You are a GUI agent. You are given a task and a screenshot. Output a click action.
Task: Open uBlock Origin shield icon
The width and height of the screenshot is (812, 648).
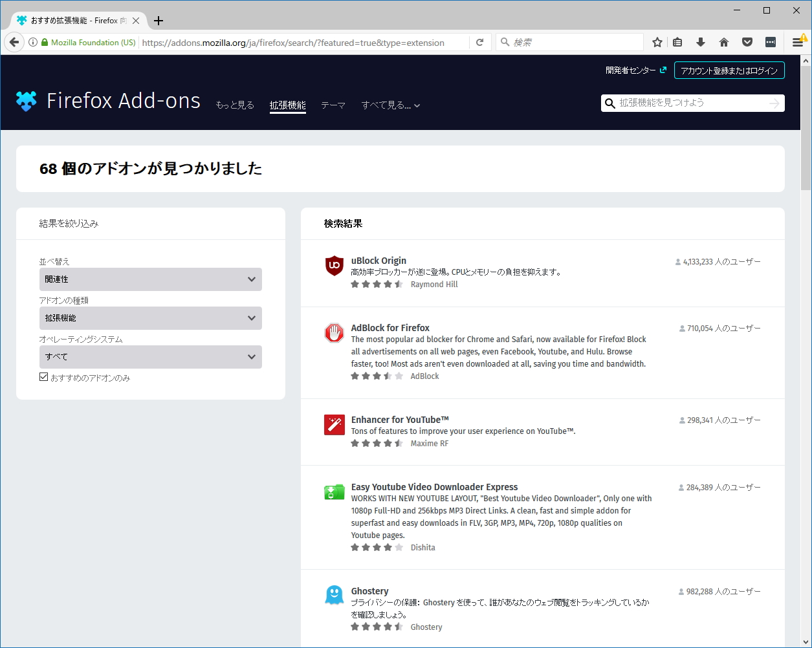pos(335,266)
